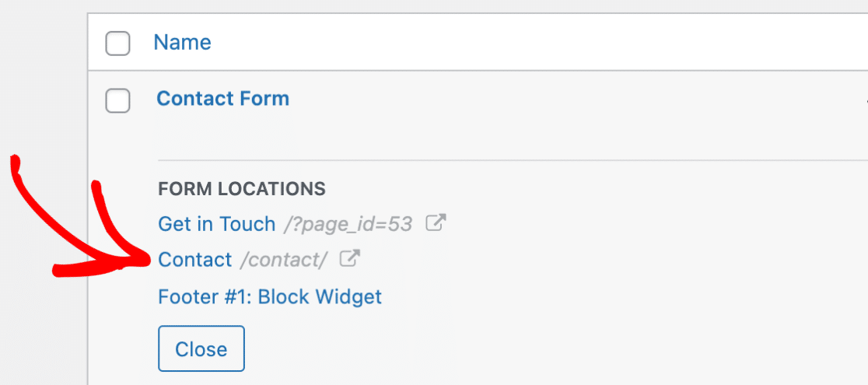
Task: Check the Contact Form row checkbox
Action: pos(118,100)
